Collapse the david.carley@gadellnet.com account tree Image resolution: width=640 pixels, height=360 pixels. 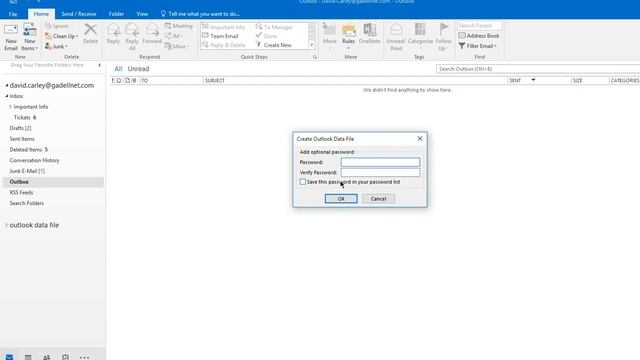[x=7, y=85]
